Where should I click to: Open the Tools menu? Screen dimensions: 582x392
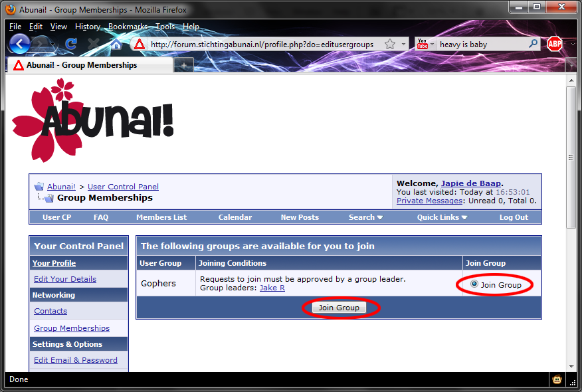point(165,27)
